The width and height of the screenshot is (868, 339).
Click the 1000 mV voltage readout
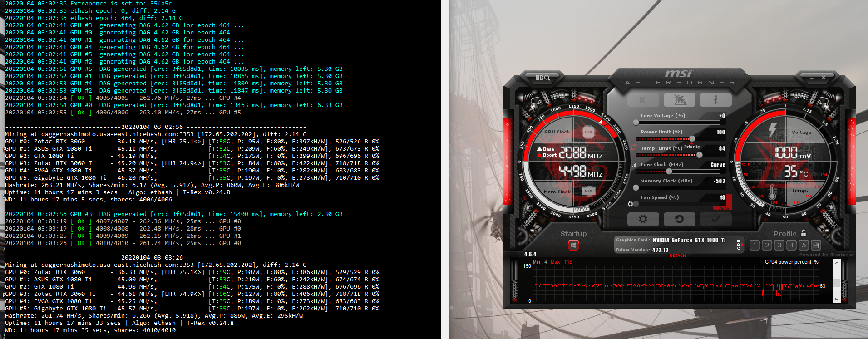pos(792,152)
